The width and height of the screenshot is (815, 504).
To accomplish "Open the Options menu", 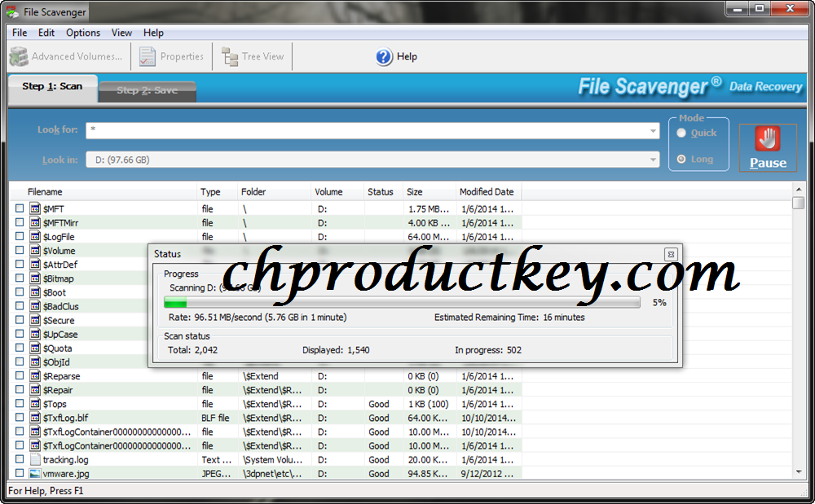I will [83, 33].
